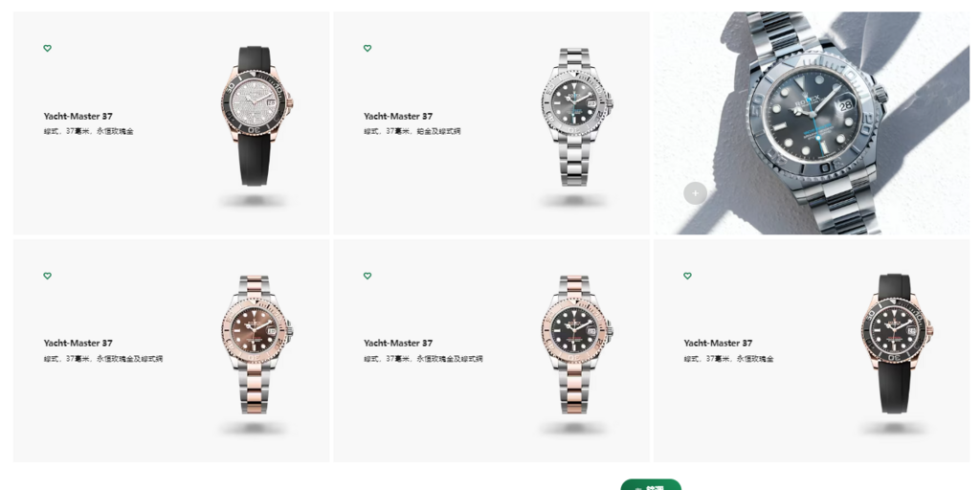The height and width of the screenshot is (490, 980).
Task: Click the heart on the platinum and steel watch card
Action: pyautogui.click(x=367, y=48)
